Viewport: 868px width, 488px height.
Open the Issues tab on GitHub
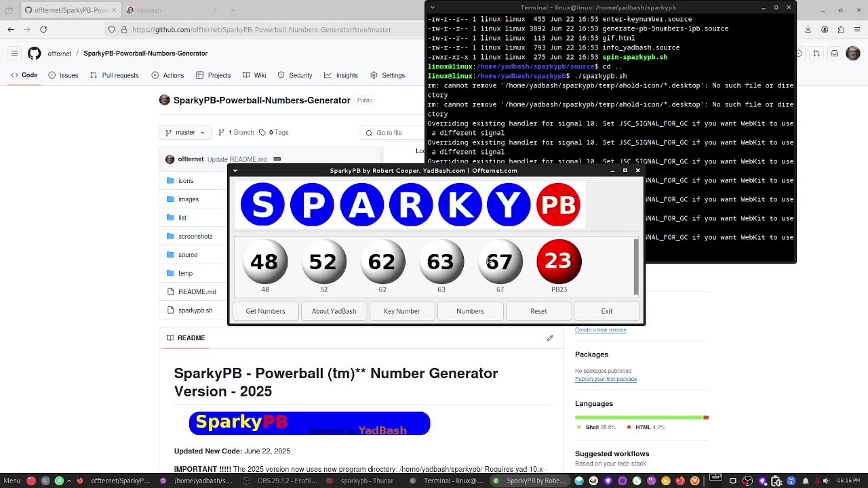[x=63, y=75]
